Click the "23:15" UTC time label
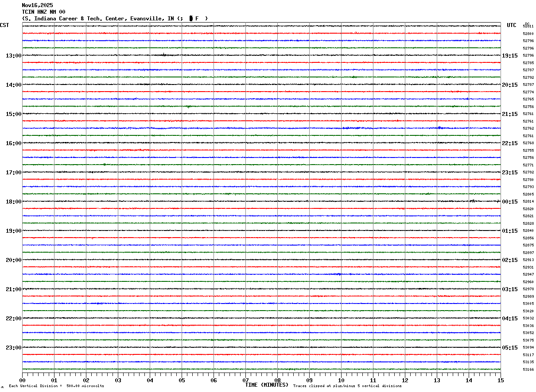 click(510, 173)
